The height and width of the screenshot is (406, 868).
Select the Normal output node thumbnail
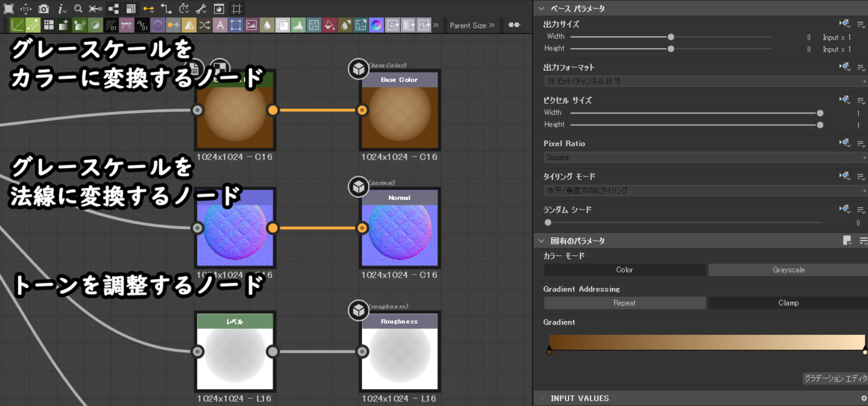pyautogui.click(x=399, y=235)
